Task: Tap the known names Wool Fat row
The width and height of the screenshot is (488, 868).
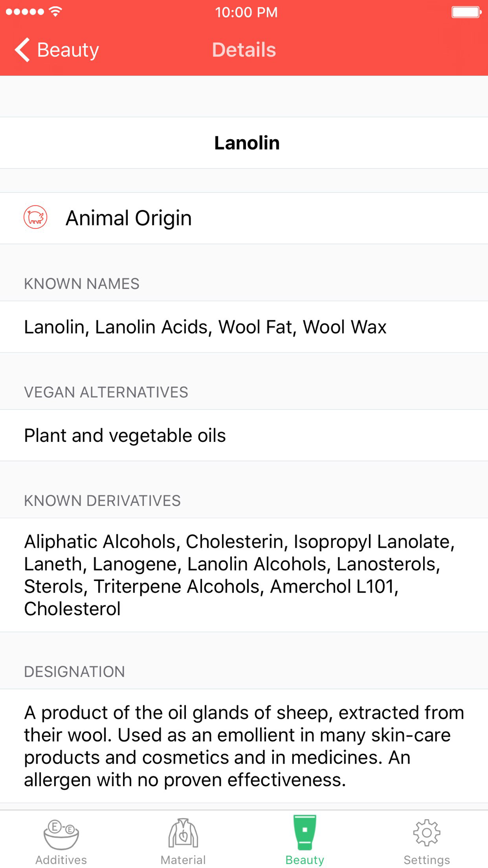Action: [x=205, y=327]
